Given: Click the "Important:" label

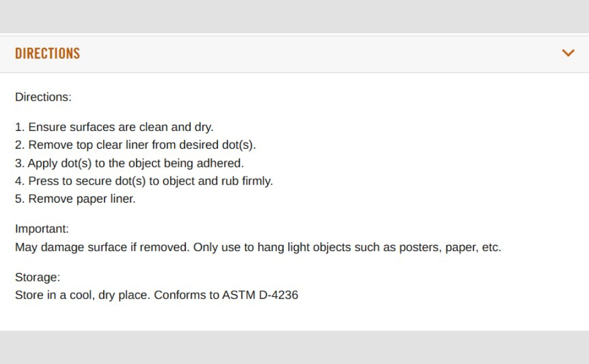Looking at the screenshot, I should (x=42, y=229).
